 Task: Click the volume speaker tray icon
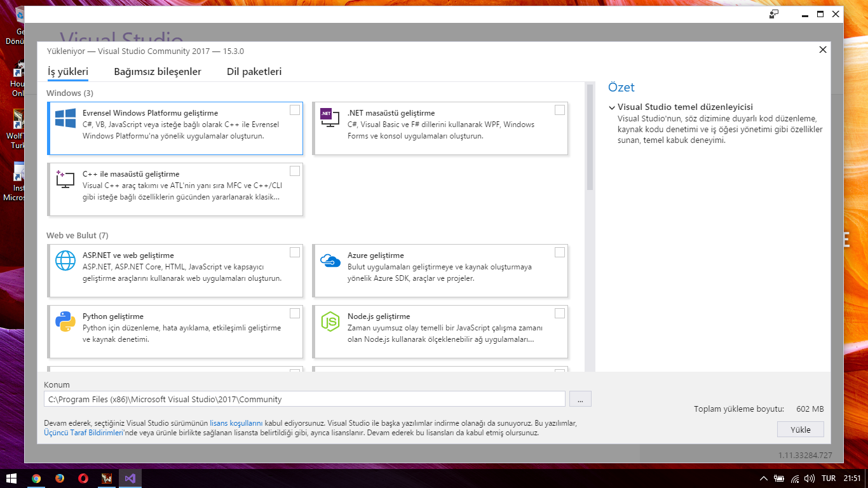pyautogui.click(x=810, y=478)
